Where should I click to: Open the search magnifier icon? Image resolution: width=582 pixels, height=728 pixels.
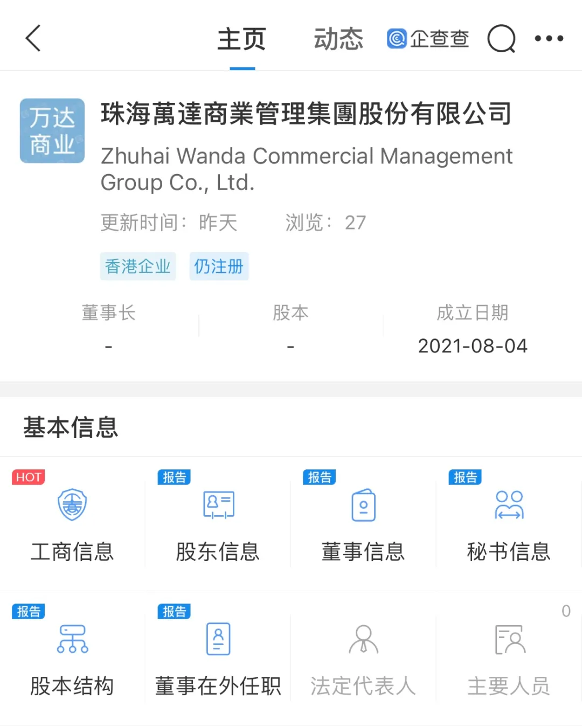coord(502,38)
